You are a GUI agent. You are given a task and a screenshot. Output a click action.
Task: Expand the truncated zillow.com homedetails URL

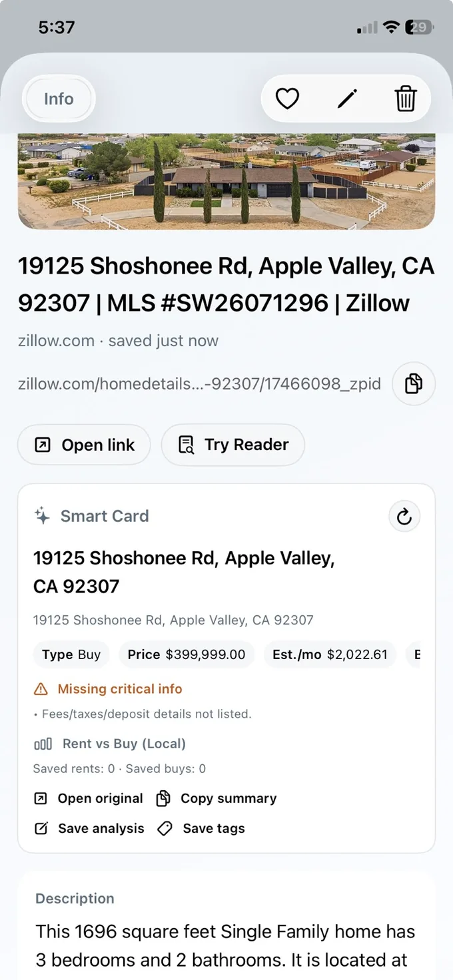click(x=199, y=383)
